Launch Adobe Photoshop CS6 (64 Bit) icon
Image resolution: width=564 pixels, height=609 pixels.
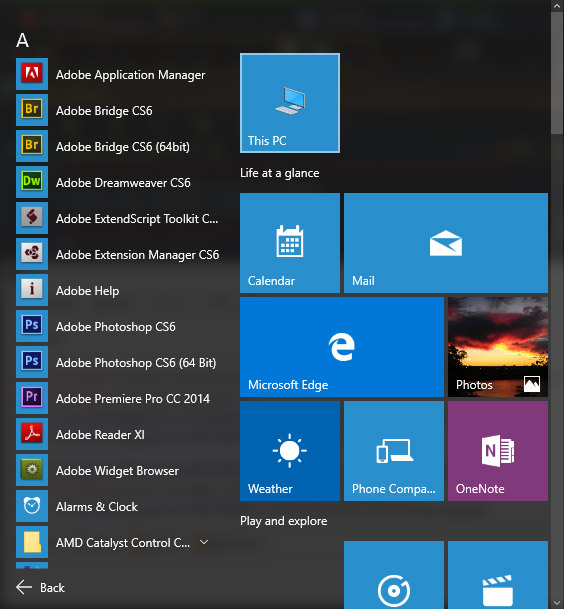tap(32, 362)
